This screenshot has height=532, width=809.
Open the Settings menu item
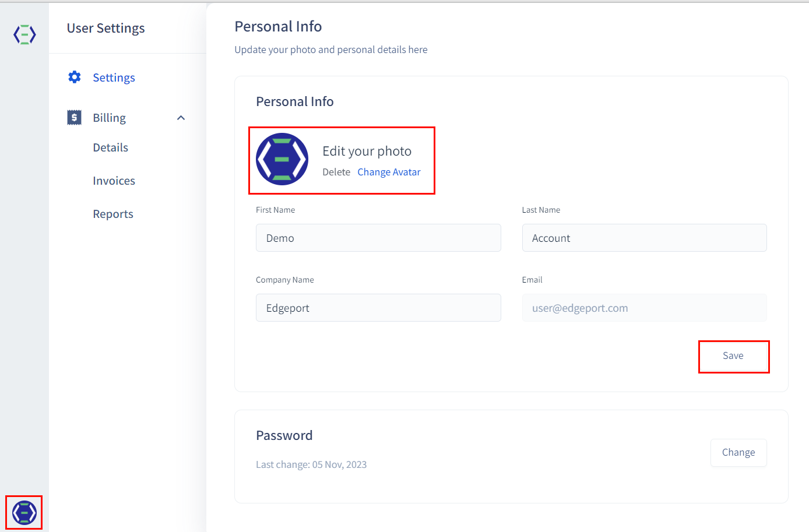click(114, 77)
